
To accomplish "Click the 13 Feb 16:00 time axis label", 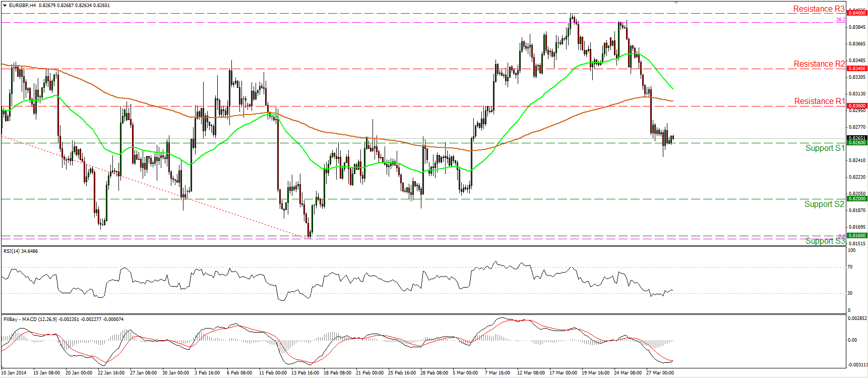I will tap(305, 373).
